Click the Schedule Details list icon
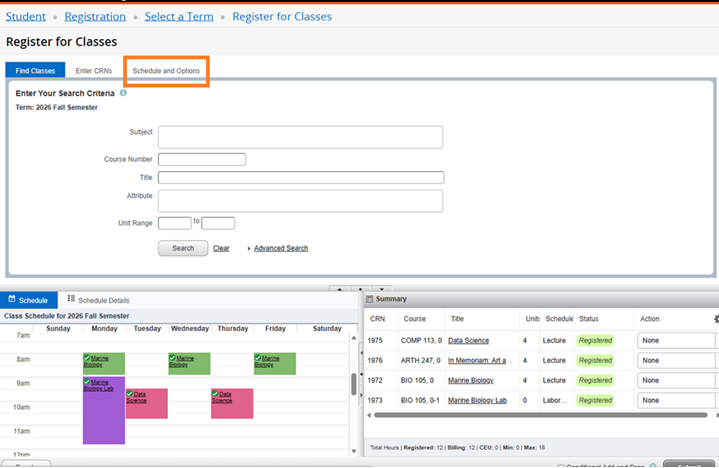The width and height of the screenshot is (719, 468). (71, 298)
